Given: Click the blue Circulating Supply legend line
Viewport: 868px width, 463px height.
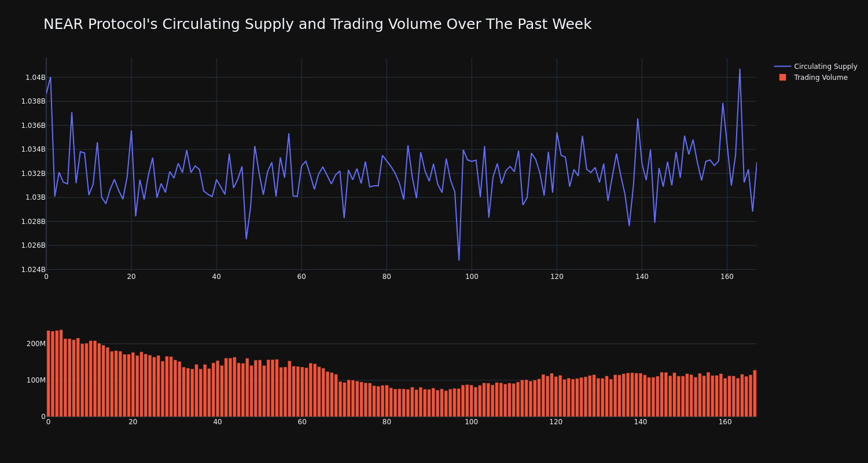Looking at the screenshot, I should click(782, 67).
